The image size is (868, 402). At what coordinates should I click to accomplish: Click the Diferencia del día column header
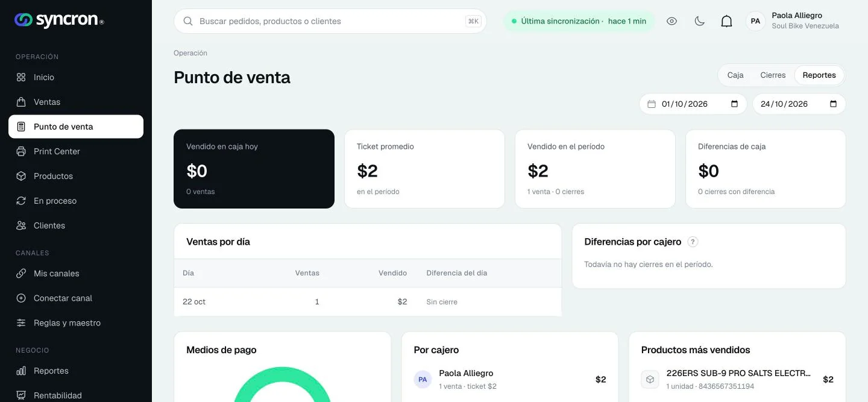click(x=457, y=273)
